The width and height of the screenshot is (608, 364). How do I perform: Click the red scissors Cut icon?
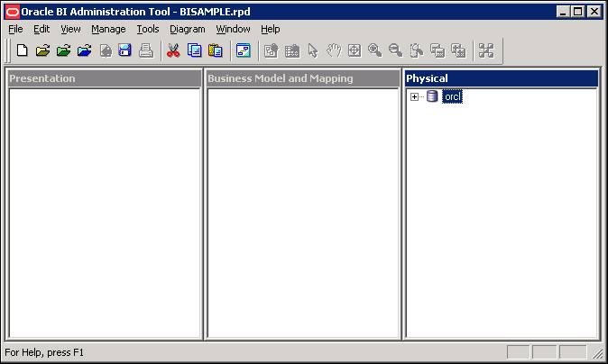point(173,50)
